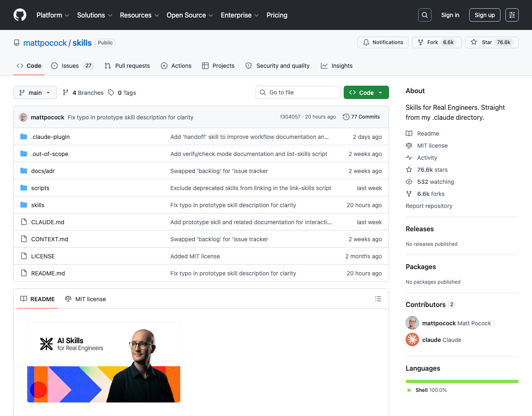Open the Pricing page
Viewport: 532px width, 416px height.
click(x=277, y=15)
